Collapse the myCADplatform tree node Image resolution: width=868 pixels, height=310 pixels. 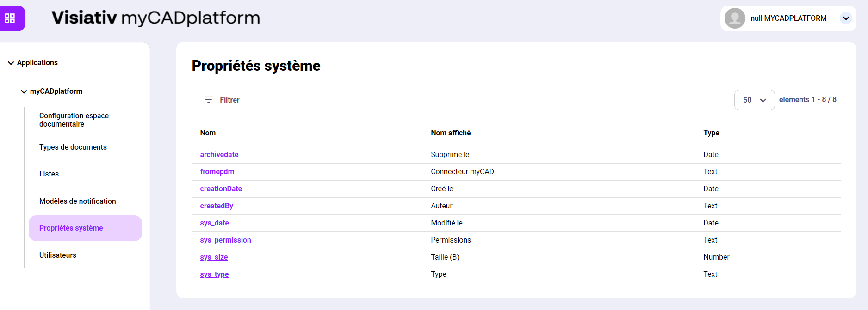[x=24, y=91]
